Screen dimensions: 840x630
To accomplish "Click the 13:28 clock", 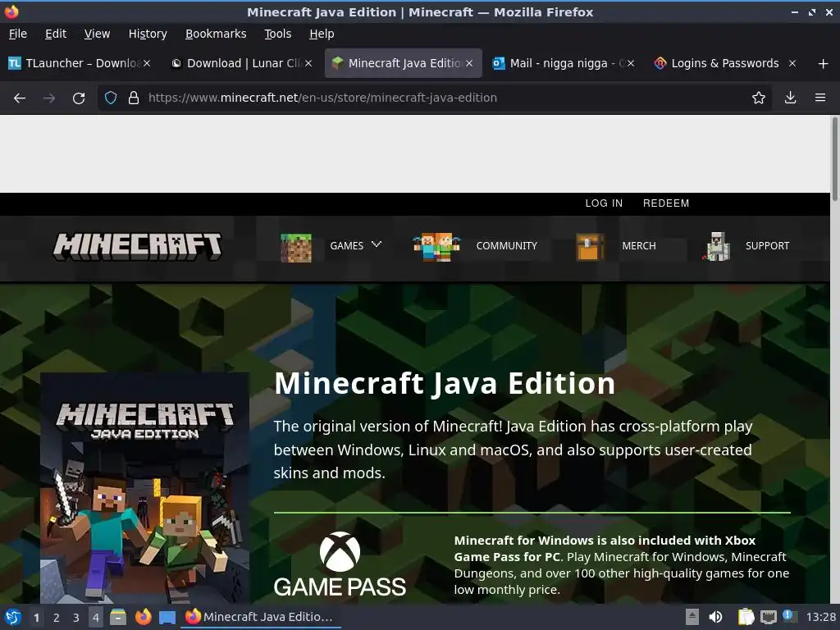I will click(x=820, y=617).
